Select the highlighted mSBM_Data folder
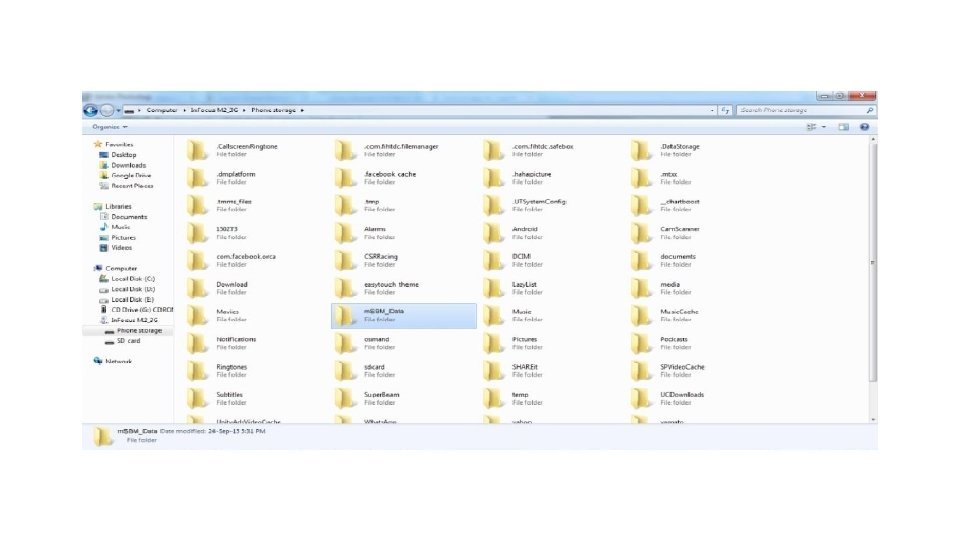Screen dimensions: 960x540 pos(403,316)
